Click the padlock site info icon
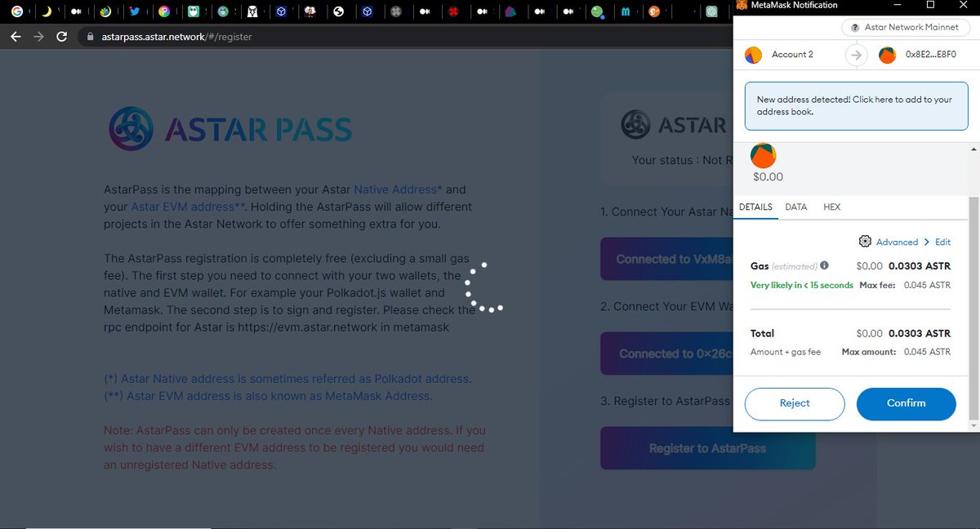The height and width of the screenshot is (529, 980). 90,37
